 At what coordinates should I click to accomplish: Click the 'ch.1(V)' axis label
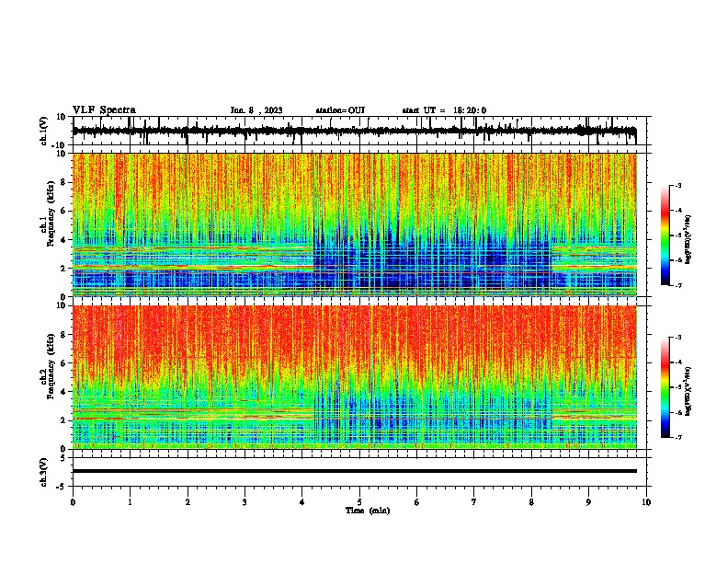point(43,131)
